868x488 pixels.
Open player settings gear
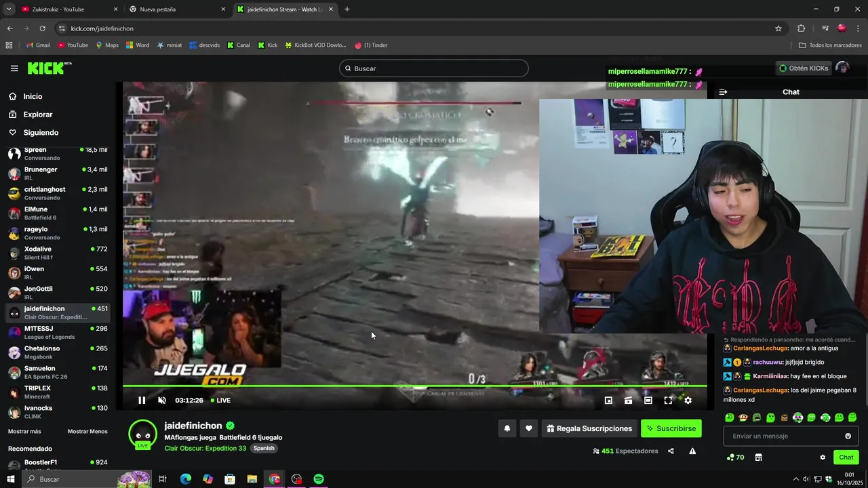coord(688,401)
